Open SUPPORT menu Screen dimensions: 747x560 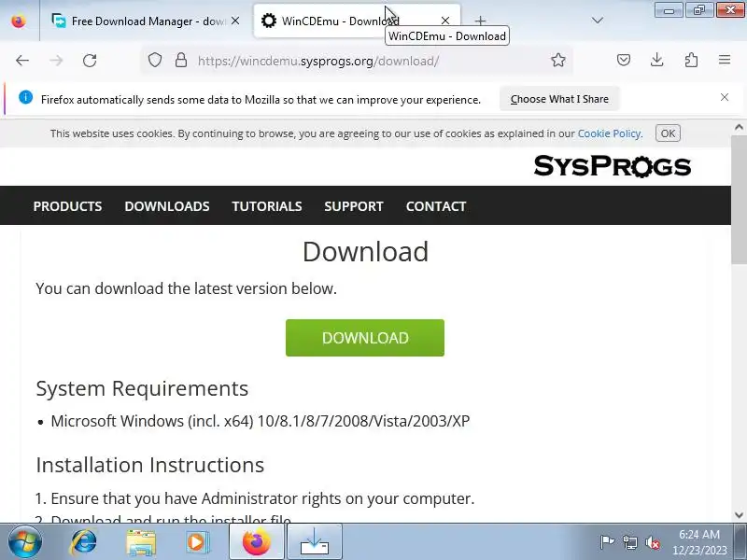pyautogui.click(x=354, y=206)
